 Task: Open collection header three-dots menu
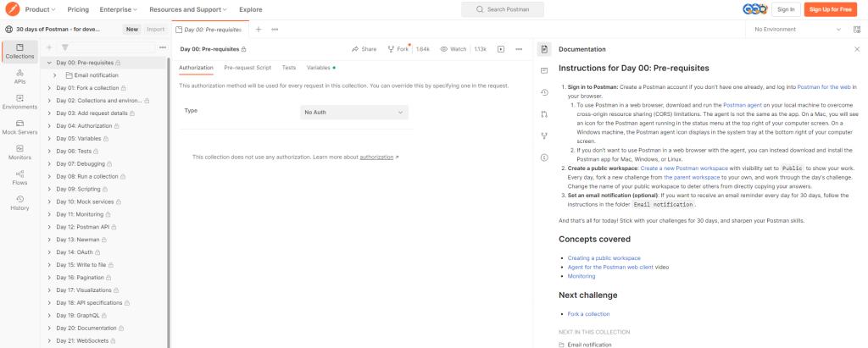pos(519,49)
